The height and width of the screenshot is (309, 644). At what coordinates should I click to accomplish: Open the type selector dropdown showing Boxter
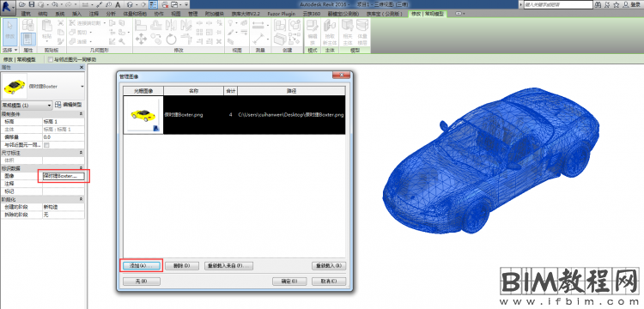click(43, 87)
